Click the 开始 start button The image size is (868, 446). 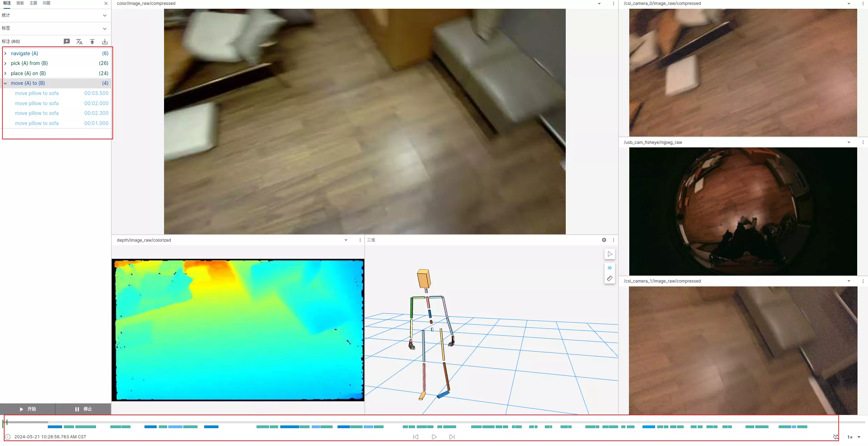[x=28, y=409]
